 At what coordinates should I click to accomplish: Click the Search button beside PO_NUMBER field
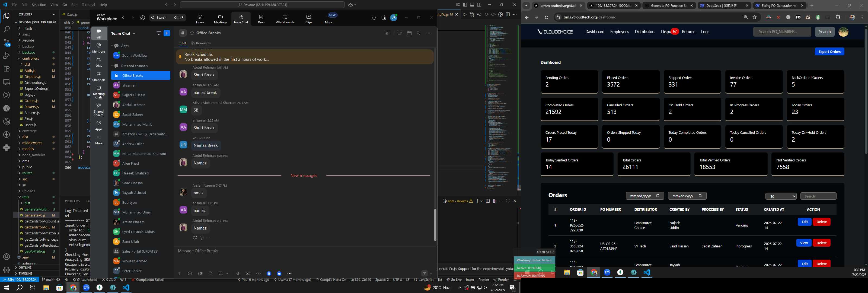[825, 32]
